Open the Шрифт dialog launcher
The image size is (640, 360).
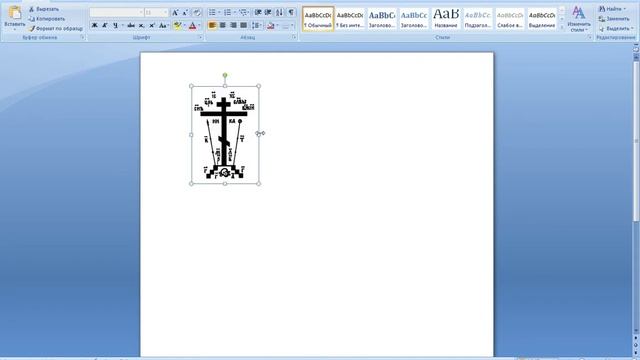coord(200,38)
